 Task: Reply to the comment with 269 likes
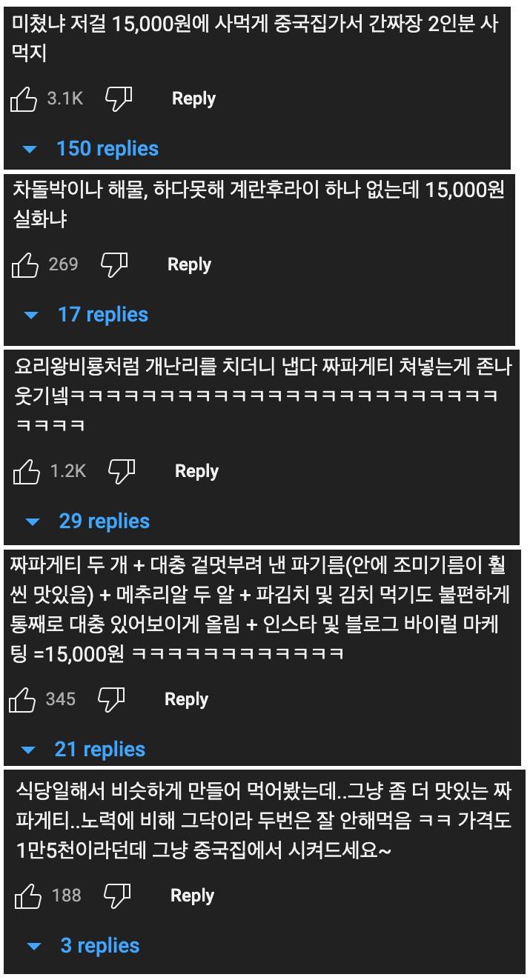(189, 265)
